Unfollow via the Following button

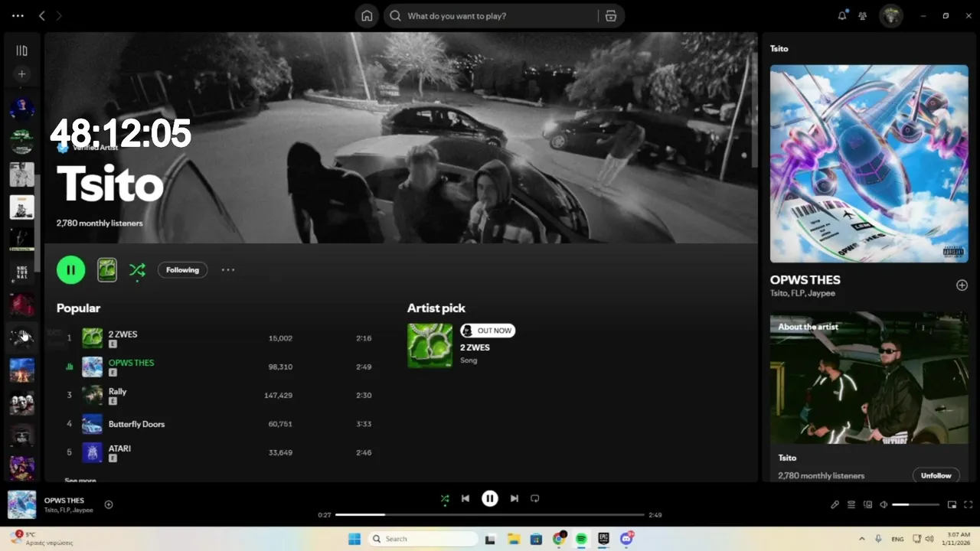click(x=182, y=269)
